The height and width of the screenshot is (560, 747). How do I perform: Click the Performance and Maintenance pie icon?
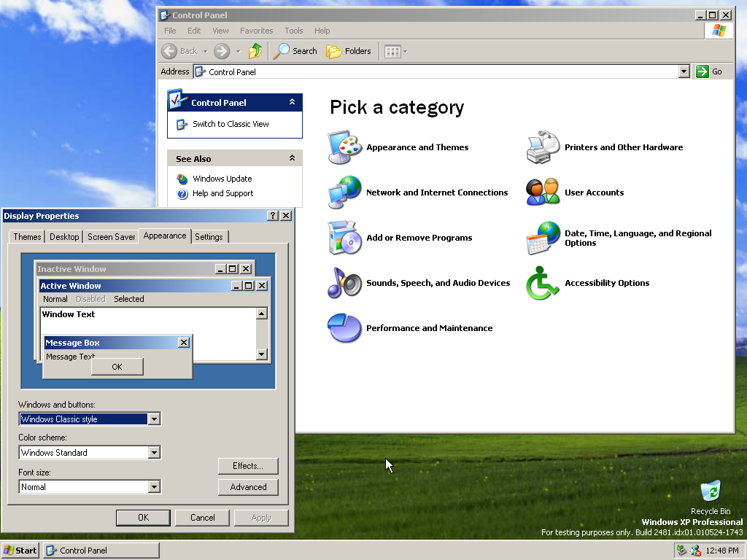(x=344, y=328)
